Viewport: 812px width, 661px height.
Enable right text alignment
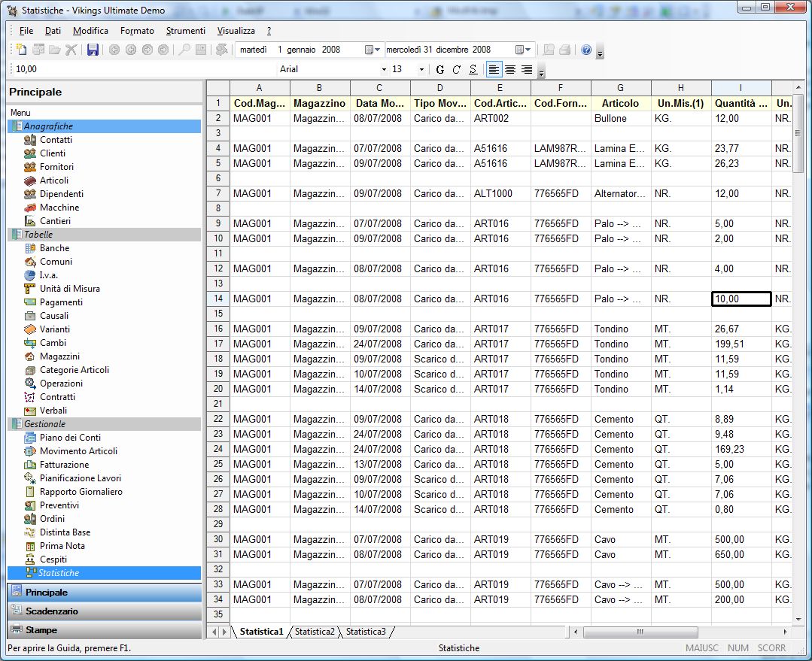527,69
